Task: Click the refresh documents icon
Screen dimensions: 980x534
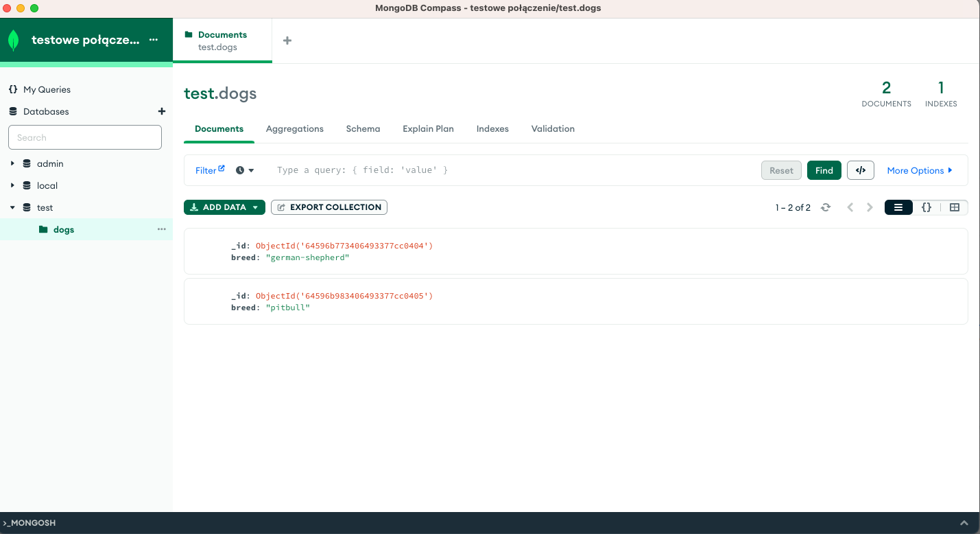Action: (x=826, y=207)
